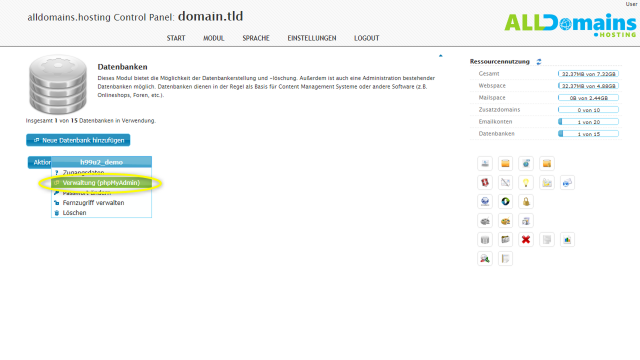Open the newspaper module icon
Image resolution: width=640 pixels, height=360 pixels.
point(505,240)
